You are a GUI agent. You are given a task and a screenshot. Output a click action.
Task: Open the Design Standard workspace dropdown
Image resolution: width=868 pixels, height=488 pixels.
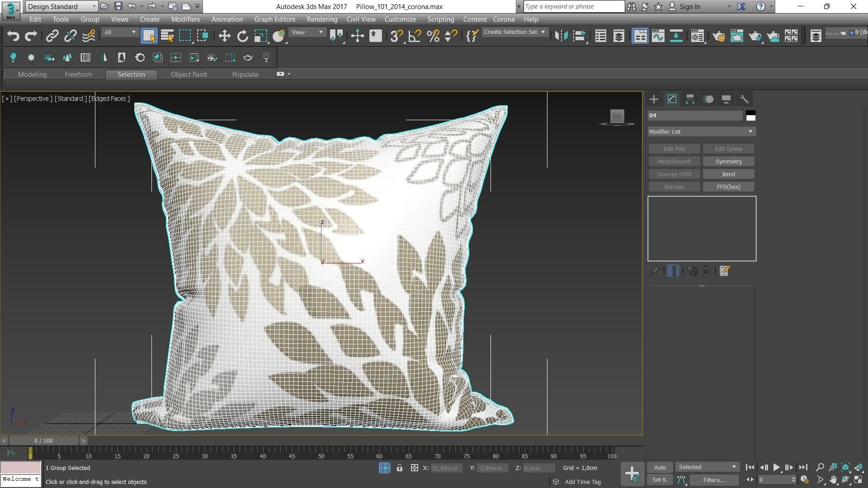62,6
